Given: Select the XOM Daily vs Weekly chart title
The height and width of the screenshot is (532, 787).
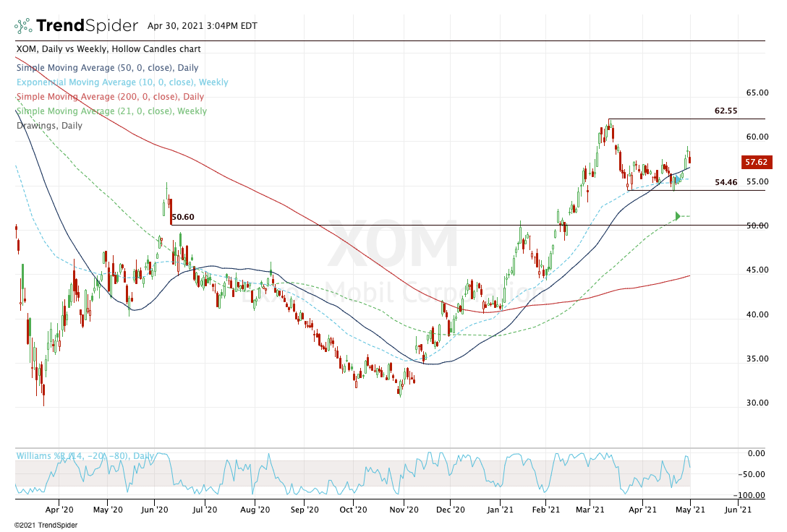Looking at the screenshot, I should [x=109, y=49].
